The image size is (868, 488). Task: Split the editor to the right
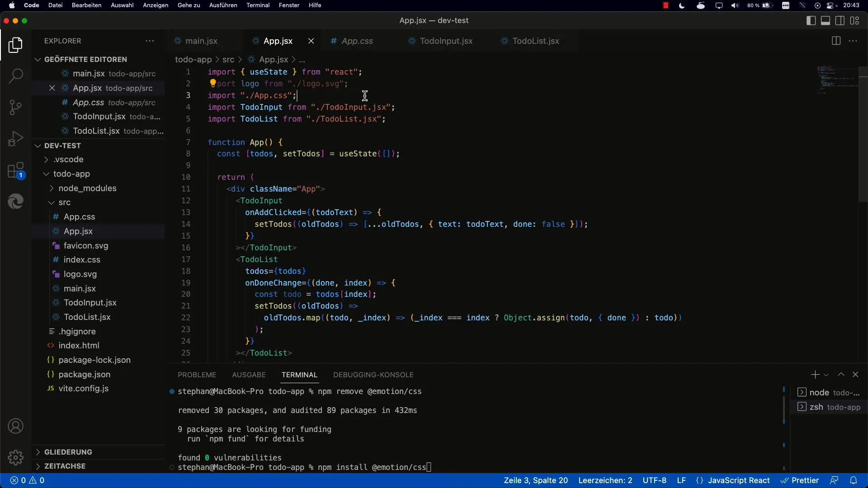pyautogui.click(x=836, y=41)
